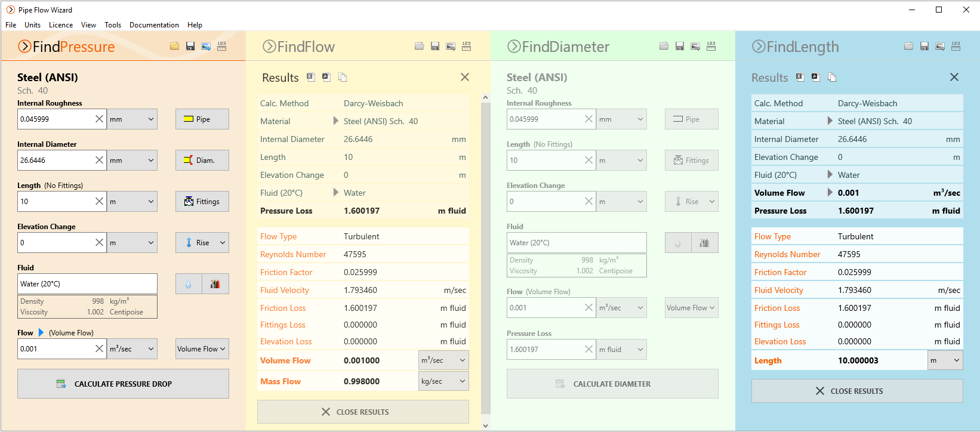
Task: Clear Length value in FindPressure
Action: coord(100,201)
